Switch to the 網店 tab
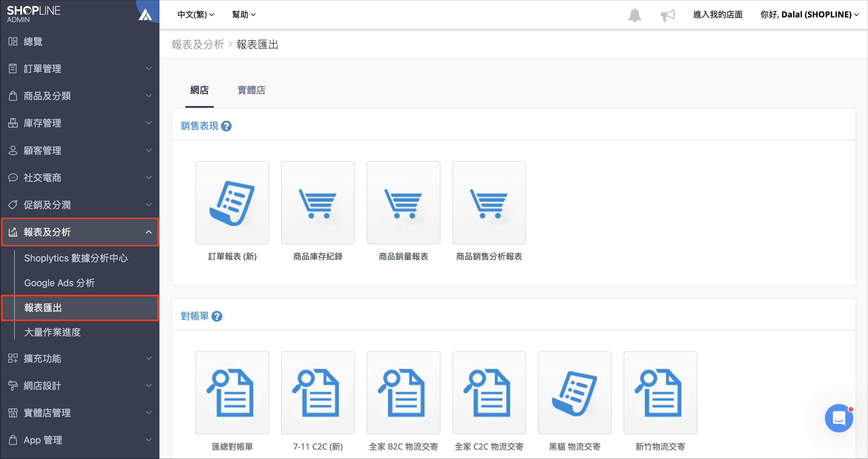This screenshot has width=868, height=459. (x=200, y=90)
